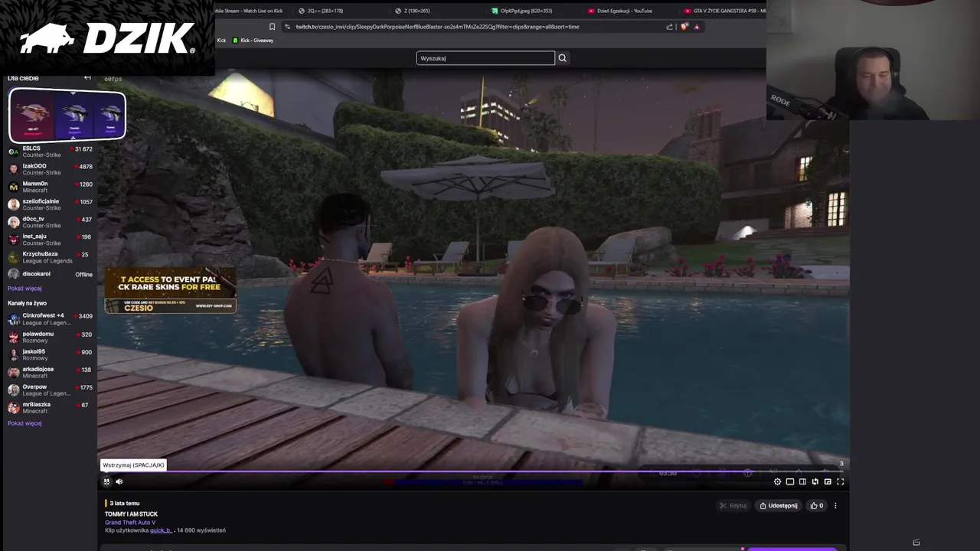980x551 pixels.
Task: Click the key-drop CZESIO ad banner
Action: [x=170, y=291]
